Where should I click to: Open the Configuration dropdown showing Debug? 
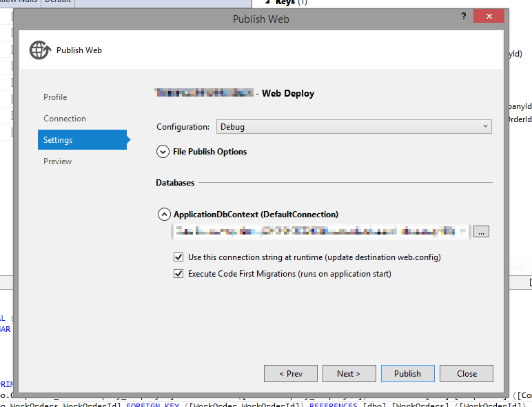354,127
